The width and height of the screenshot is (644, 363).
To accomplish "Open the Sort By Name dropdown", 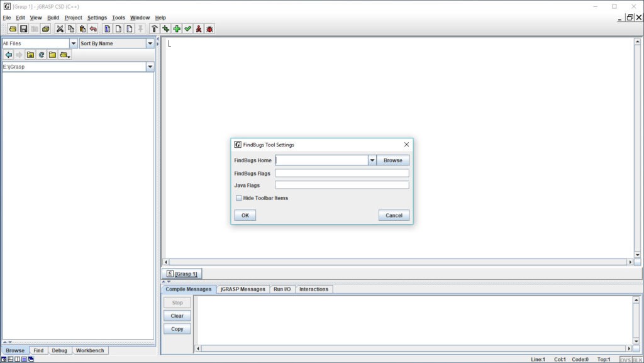I will [x=150, y=43].
